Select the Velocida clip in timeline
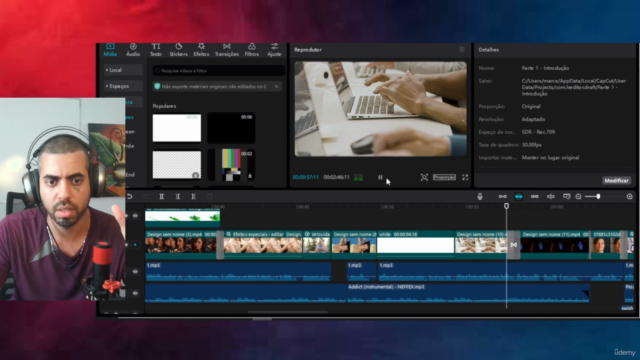This screenshot has height=360, width=640. pyautogui.click(x=317, y=244)
